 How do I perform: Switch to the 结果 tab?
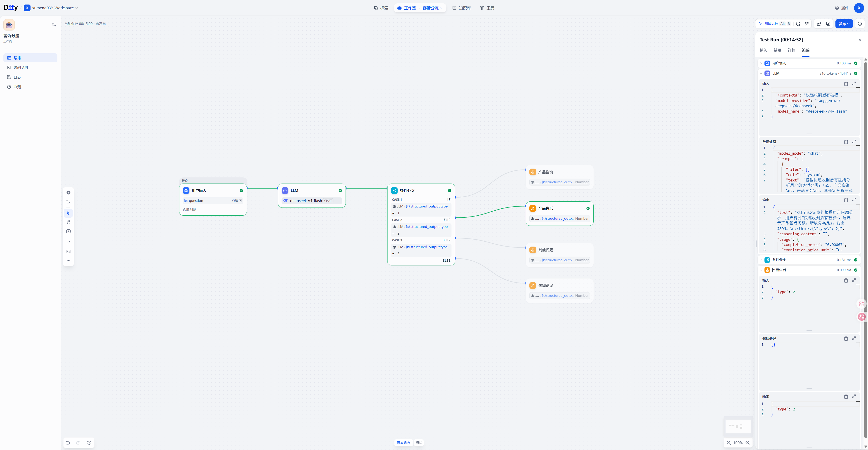point(777,50)
